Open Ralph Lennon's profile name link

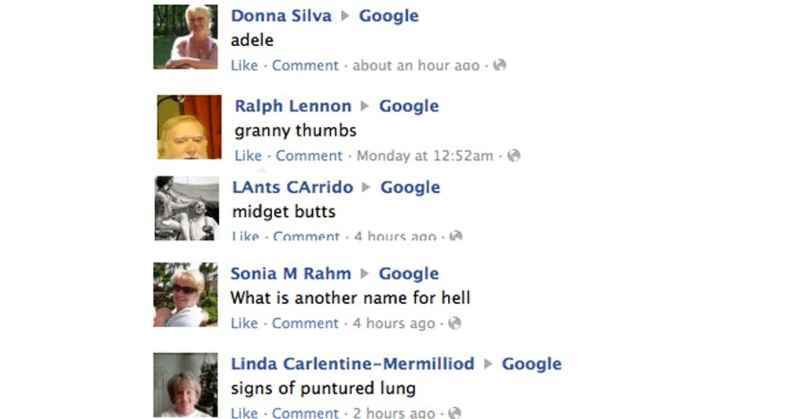pyautogui.click(x=293, y=106)
